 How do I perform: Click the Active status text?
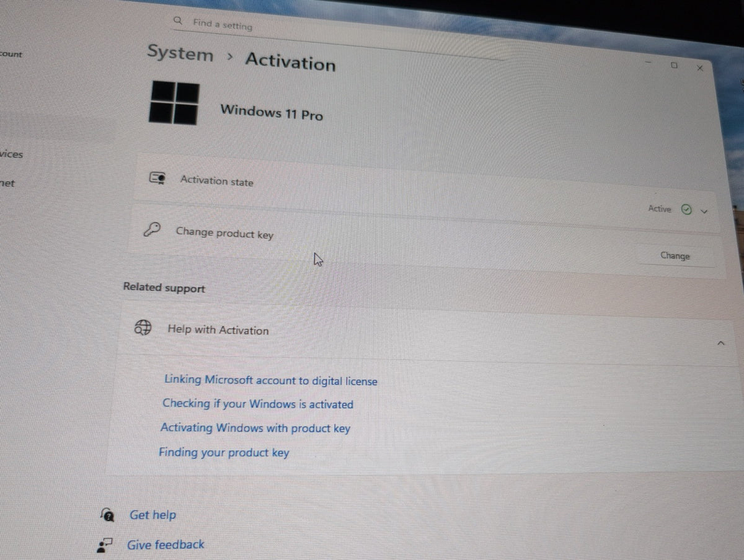coord(660,209)
